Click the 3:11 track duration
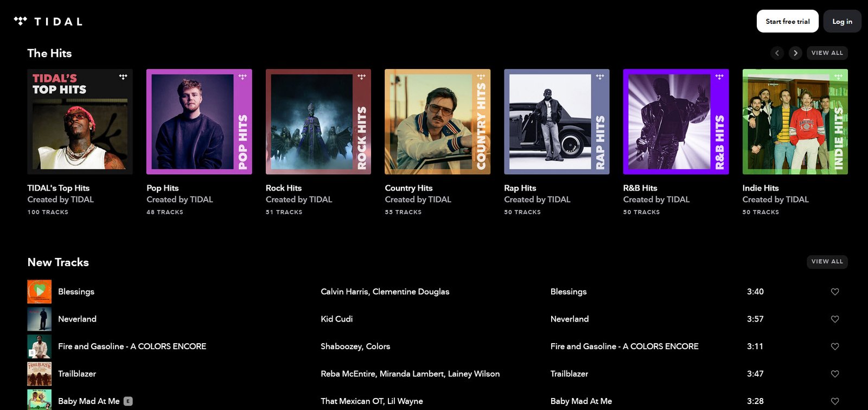 (x=755, y=346)
